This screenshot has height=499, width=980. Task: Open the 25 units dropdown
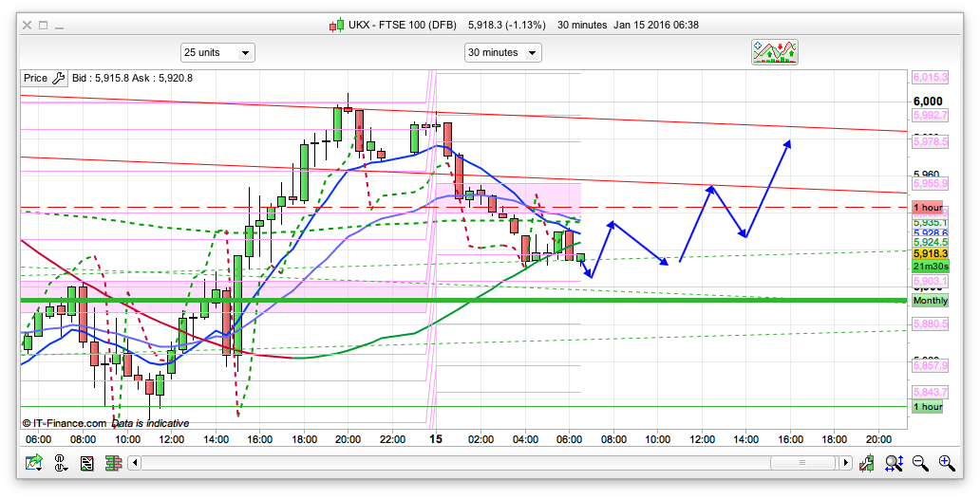point(217,52)
